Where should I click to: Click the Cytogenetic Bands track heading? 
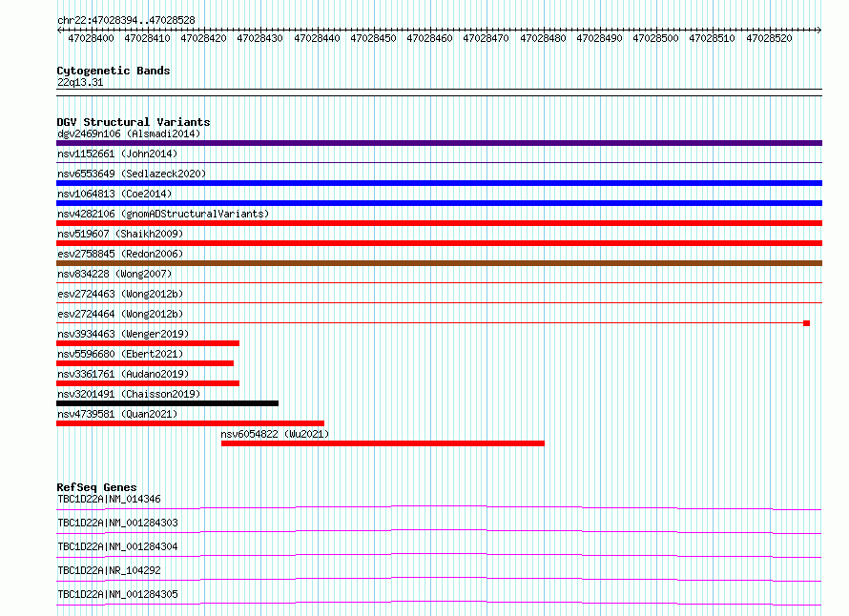114,71
